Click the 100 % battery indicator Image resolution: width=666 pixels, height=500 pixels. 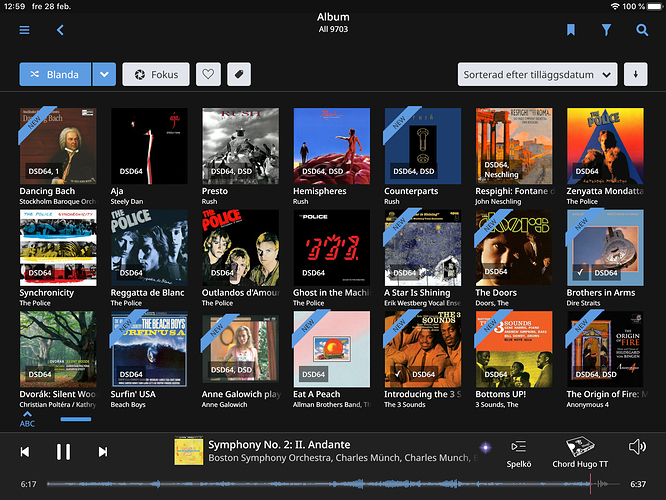642,6
